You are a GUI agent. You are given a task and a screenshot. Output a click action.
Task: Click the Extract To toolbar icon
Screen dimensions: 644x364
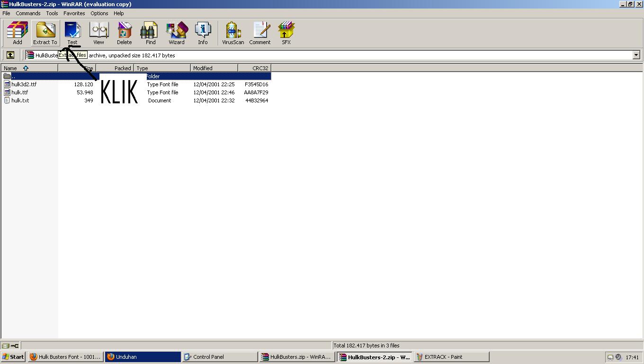(45, 33)
